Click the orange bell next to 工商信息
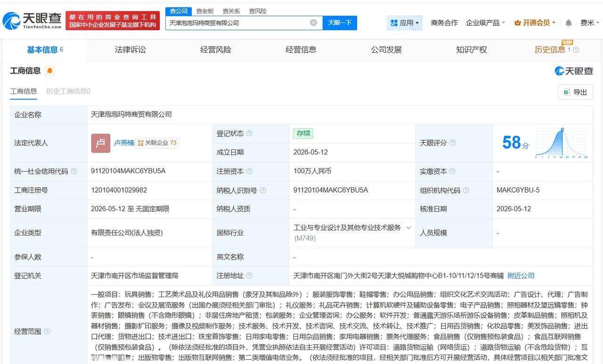Screen dimensions: 603x364 tap(50, 71)
